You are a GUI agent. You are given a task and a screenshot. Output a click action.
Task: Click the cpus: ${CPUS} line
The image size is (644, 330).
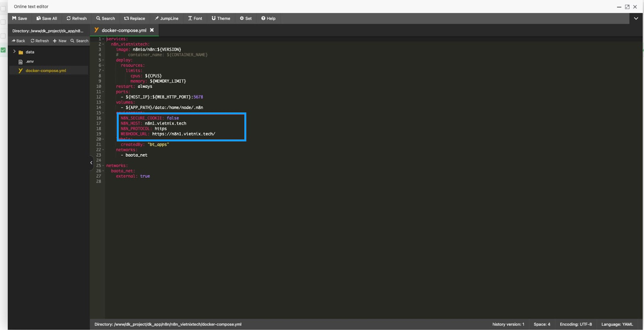(146, 76)
